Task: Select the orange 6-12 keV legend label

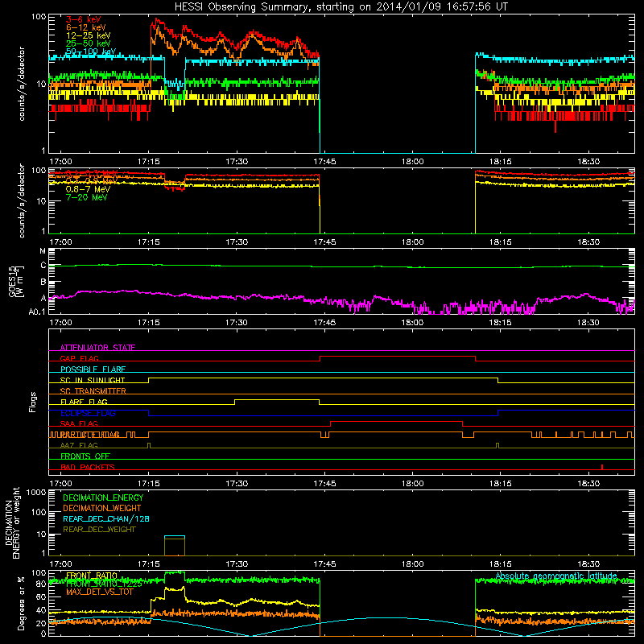Action: pyautogui.click(x=86, y=27)
